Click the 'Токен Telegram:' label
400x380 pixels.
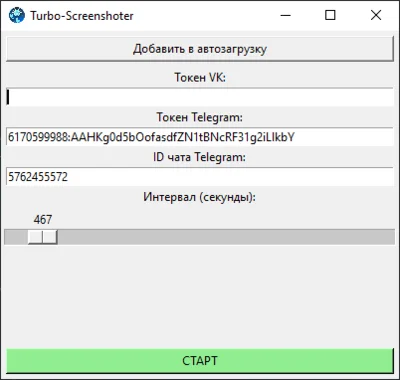pyautogui.click(x=200, y=117)
